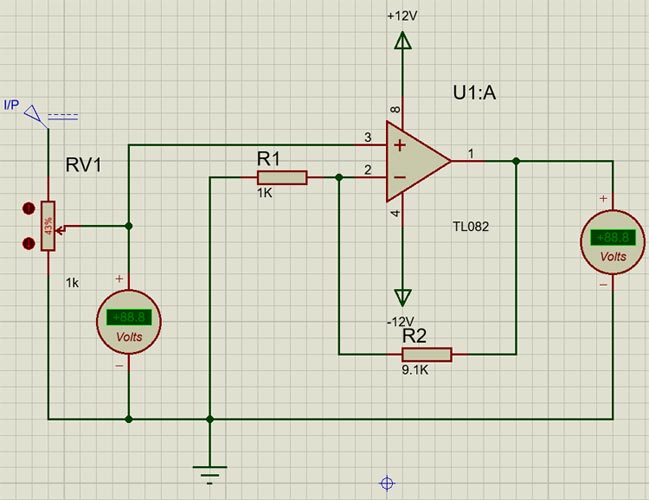649x500 pixels.
Task: Click the -12V power terminal arrow
Action: (x=402, y=296)
